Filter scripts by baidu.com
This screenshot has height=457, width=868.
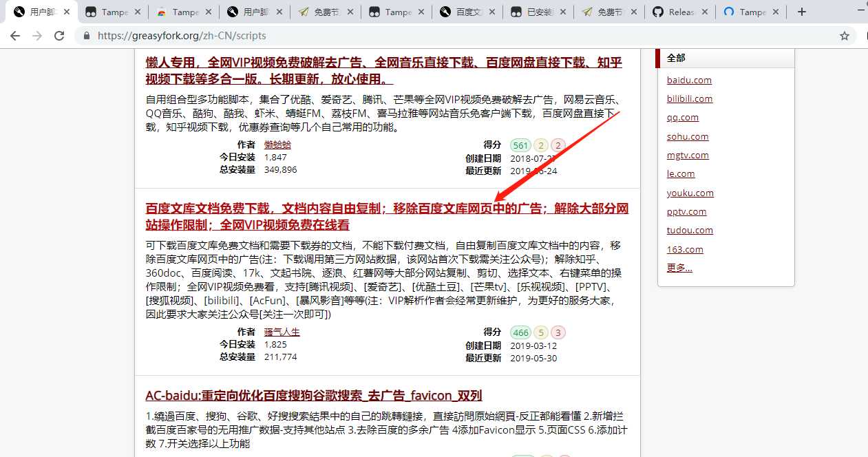688,79
